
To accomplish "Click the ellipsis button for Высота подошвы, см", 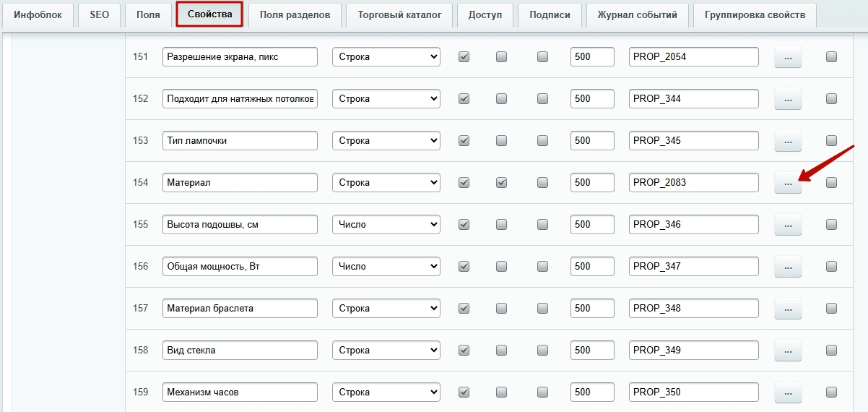I will tap(788, 225).
